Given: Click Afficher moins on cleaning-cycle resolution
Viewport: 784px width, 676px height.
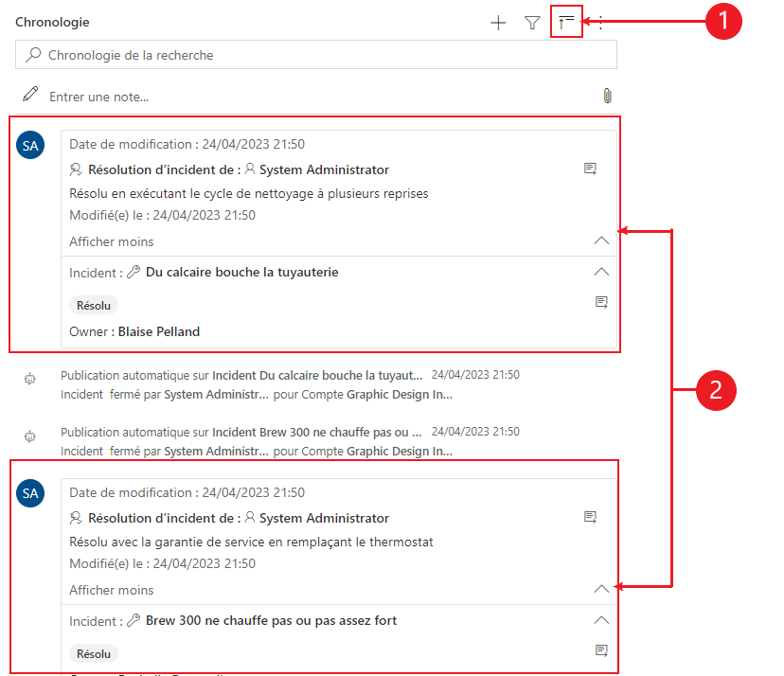Looking at the screenshot, I should click(112, 241).
